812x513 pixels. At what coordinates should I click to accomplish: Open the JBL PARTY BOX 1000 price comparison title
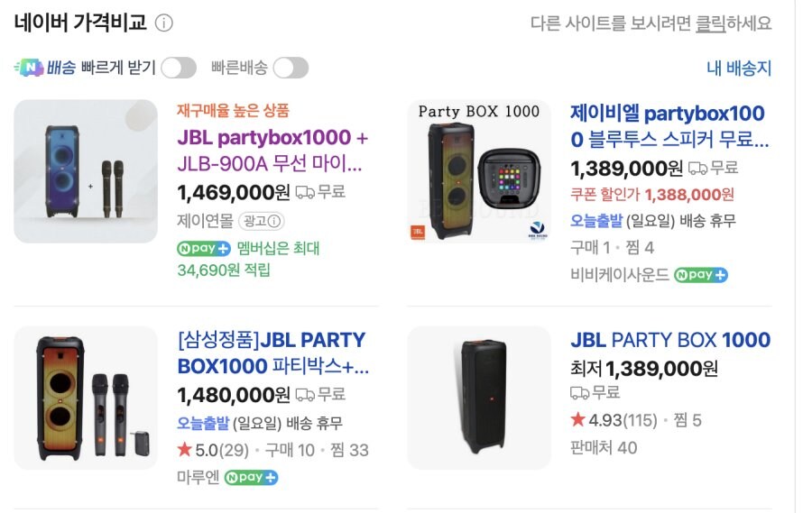point(670,340)
